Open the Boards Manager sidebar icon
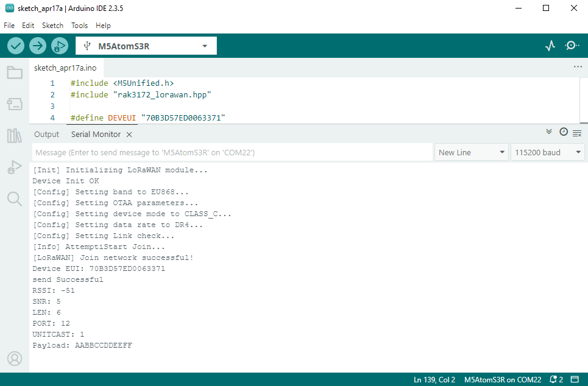588x386 pixels. [15, 104]
